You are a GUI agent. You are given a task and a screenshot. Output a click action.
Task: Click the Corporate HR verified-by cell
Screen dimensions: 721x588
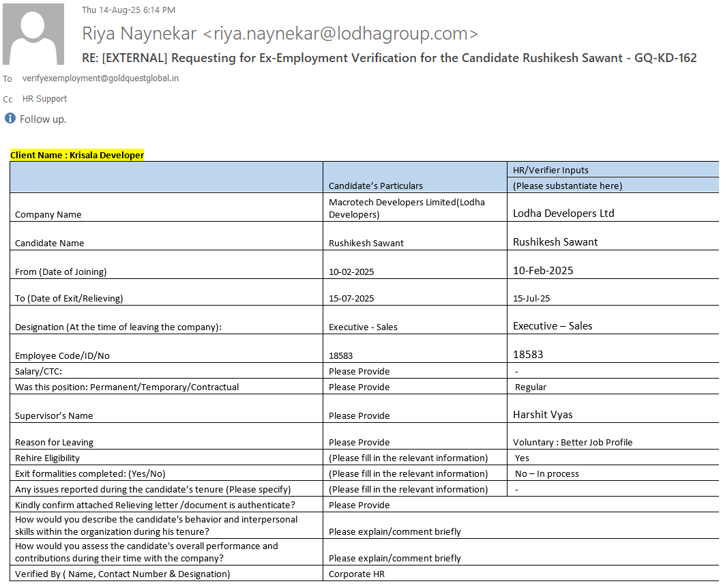356,574
